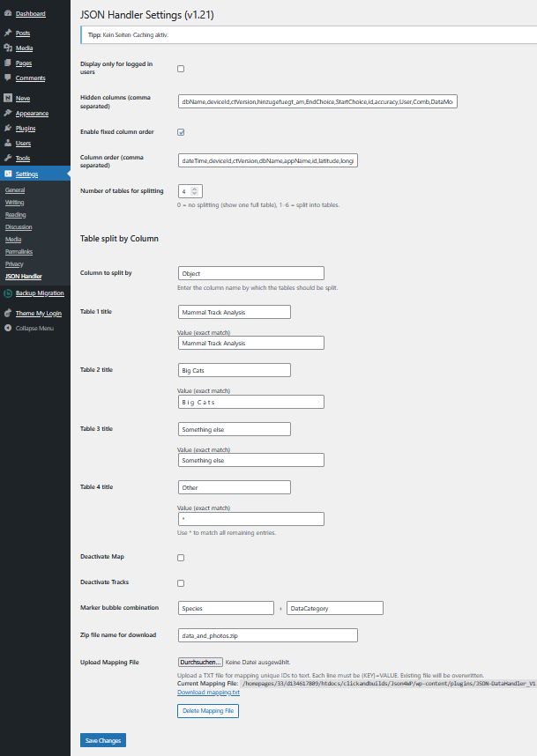Click the Media library icon
Viewport: 537px width, 756px height.
point(8,48)
